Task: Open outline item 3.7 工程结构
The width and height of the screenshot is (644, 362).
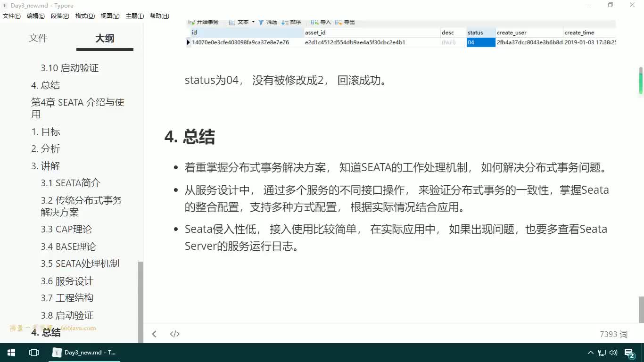Action: coord(67,298)
